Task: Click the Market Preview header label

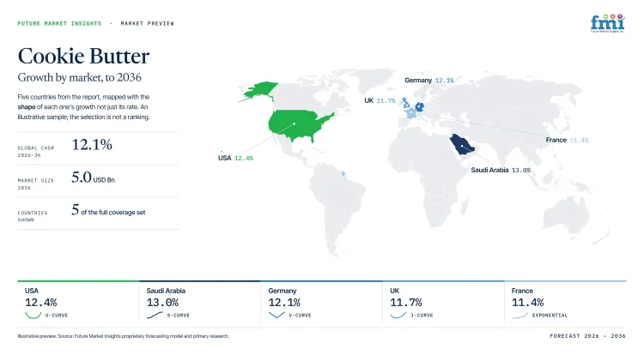Action: point(147,23)
